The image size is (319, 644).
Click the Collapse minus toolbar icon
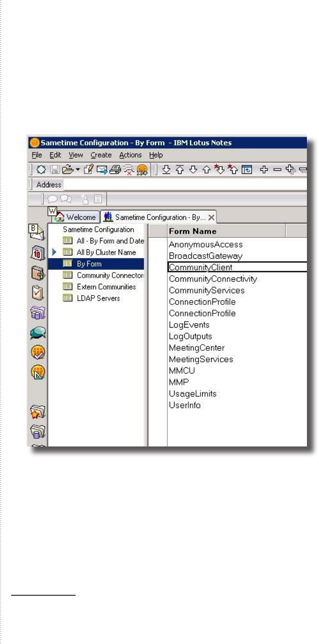point(277,169)
